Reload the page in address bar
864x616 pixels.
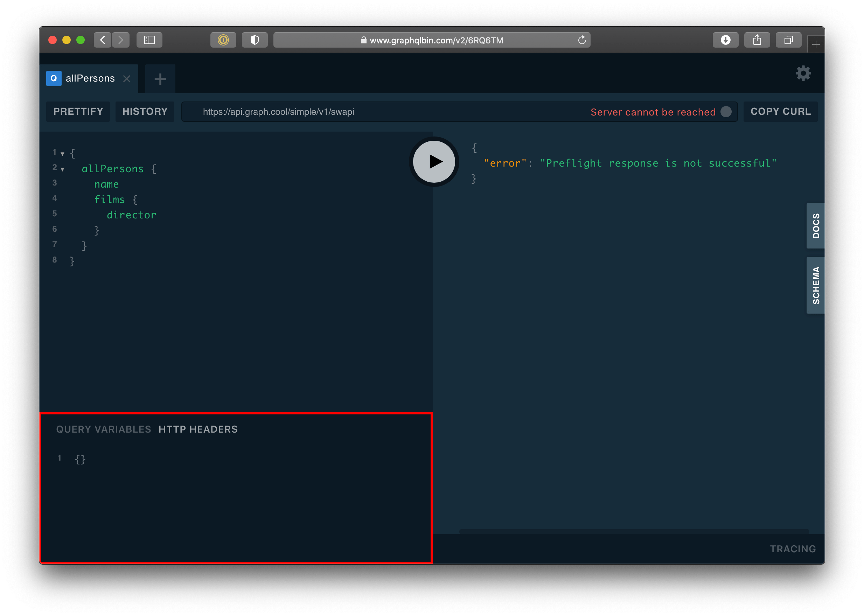pyautogui.click(x=582, y=40)
